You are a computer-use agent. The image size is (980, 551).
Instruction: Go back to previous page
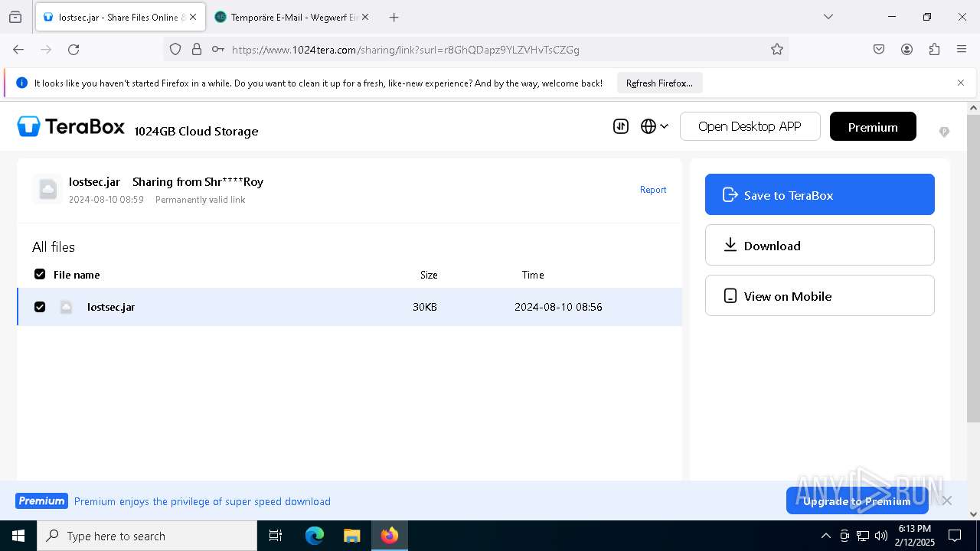[18, 49]
